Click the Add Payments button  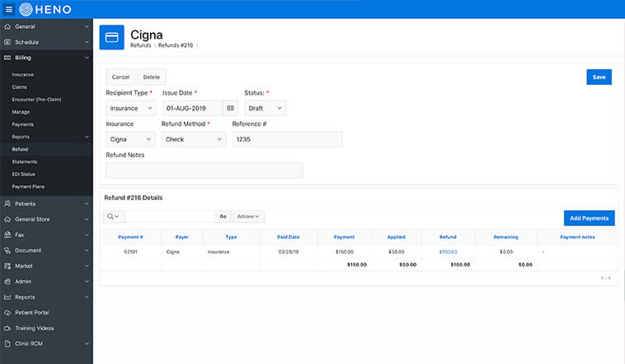[x=589, y=218]
